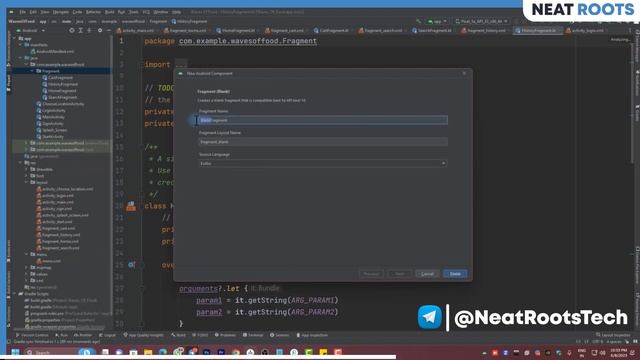Open project panel settings gear
640x360 pixels.
[100, 31]
